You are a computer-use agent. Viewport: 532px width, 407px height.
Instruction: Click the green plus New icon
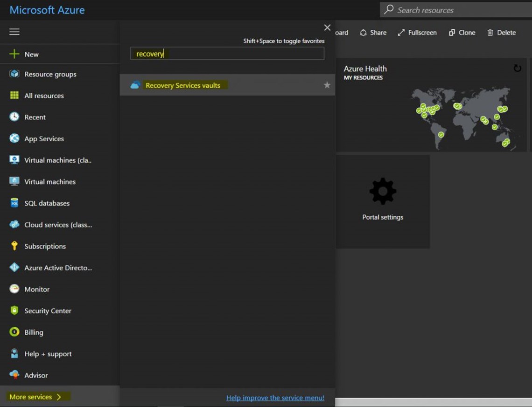(14, 54)
